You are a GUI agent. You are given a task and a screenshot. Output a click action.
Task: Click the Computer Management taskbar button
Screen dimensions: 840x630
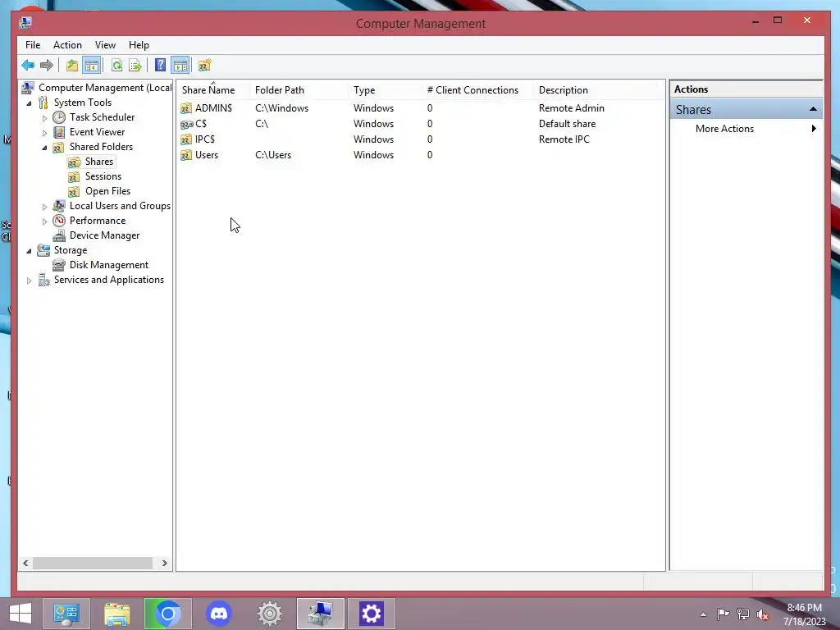(x=321, y=614)
